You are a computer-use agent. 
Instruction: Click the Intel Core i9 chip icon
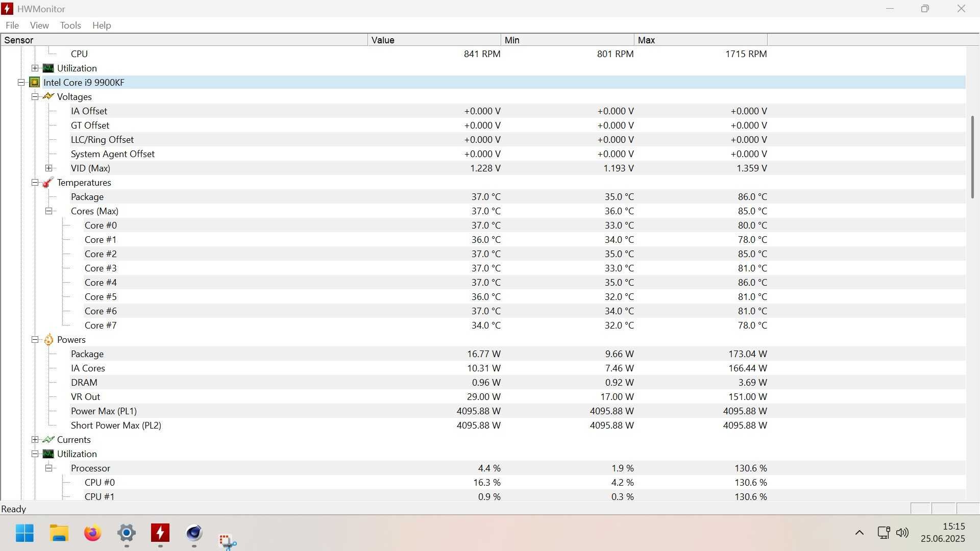pyautogui.click(x=34, y=82)
